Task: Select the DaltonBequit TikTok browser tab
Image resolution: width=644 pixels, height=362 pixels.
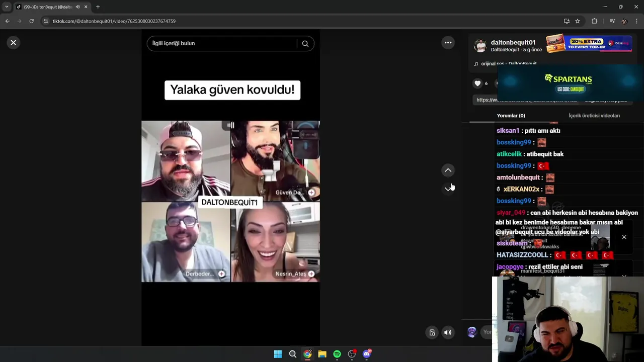Action: point(49,7)
